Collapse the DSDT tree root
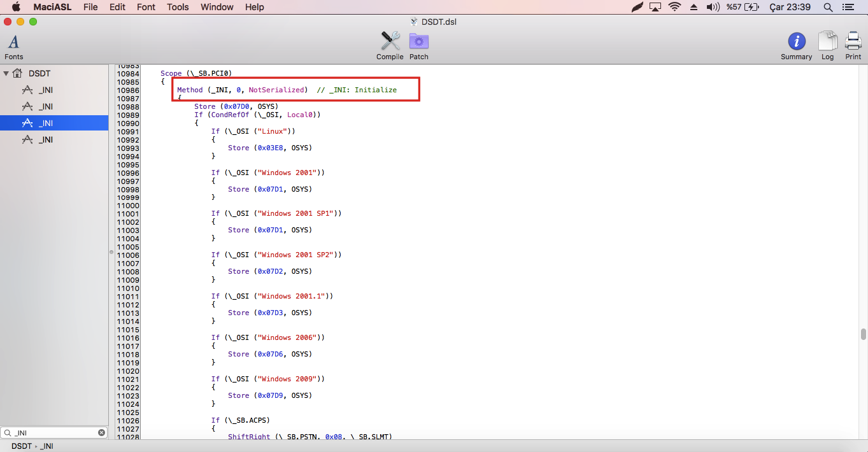The image size is (868, 452). (6, 74)
